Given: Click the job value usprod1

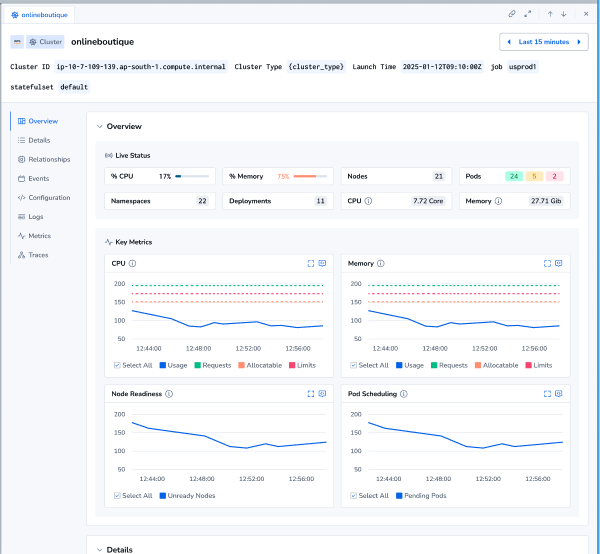Looking at the screenshot, I should pos(522,67).
